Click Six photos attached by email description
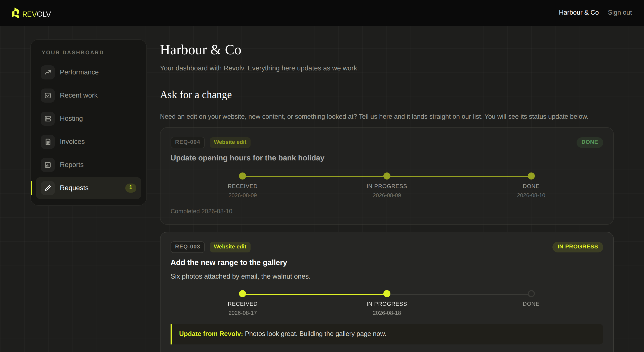The height and width of the screenshot is (352, 644). tap(240, 276)
